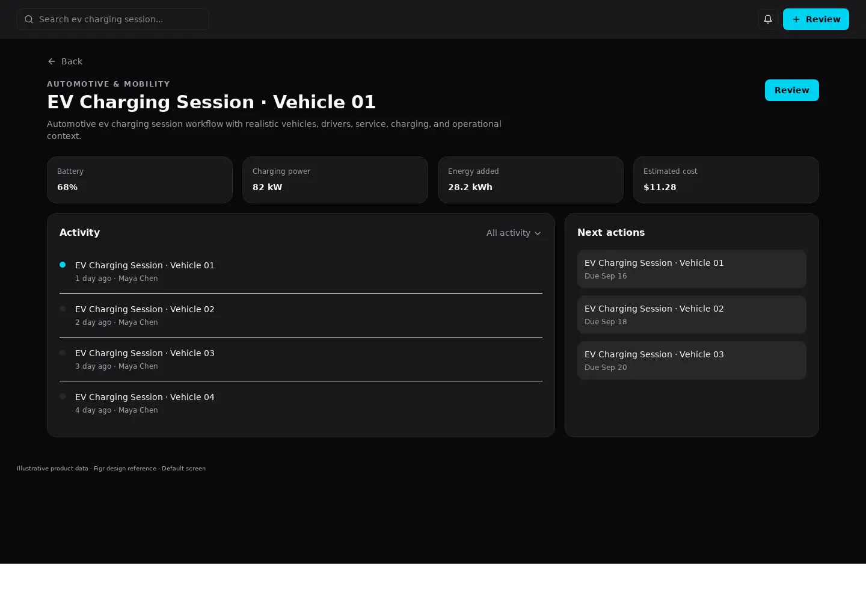Select next action Vehicle 02 due Sep 18

click(692, 315)
